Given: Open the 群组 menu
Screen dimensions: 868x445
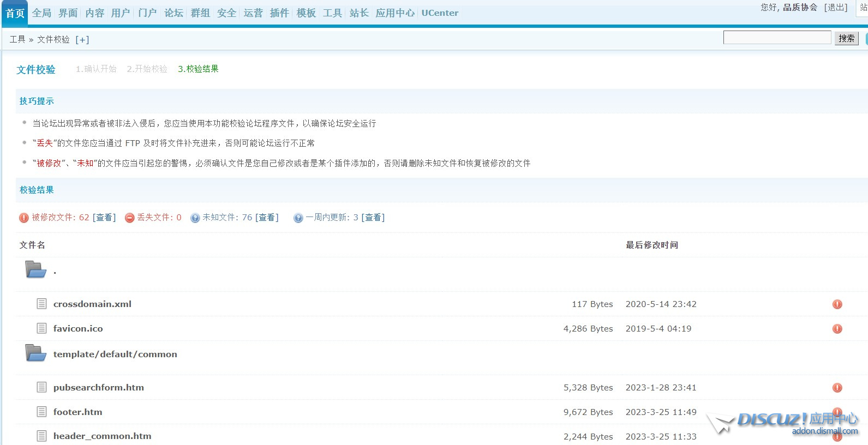Looking at the screenshot, I should [200, 13].
